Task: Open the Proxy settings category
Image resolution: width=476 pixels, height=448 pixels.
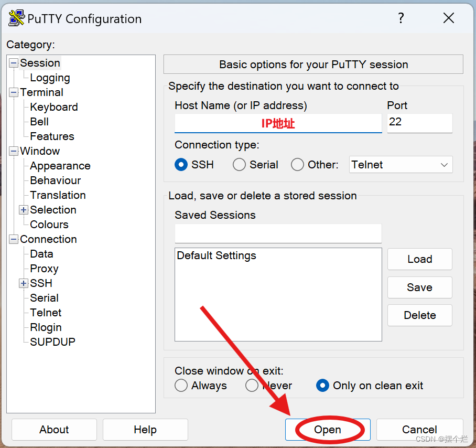Action: (45, 269)
